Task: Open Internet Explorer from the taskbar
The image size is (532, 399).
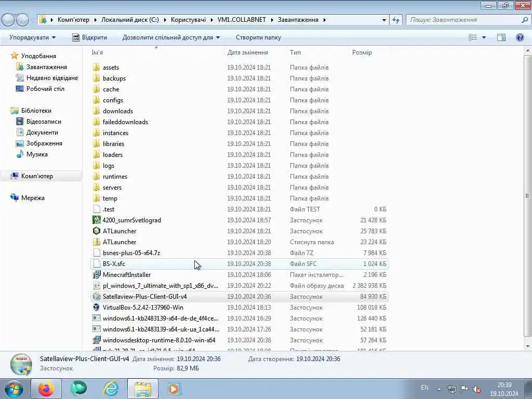Action: (111, 389)
